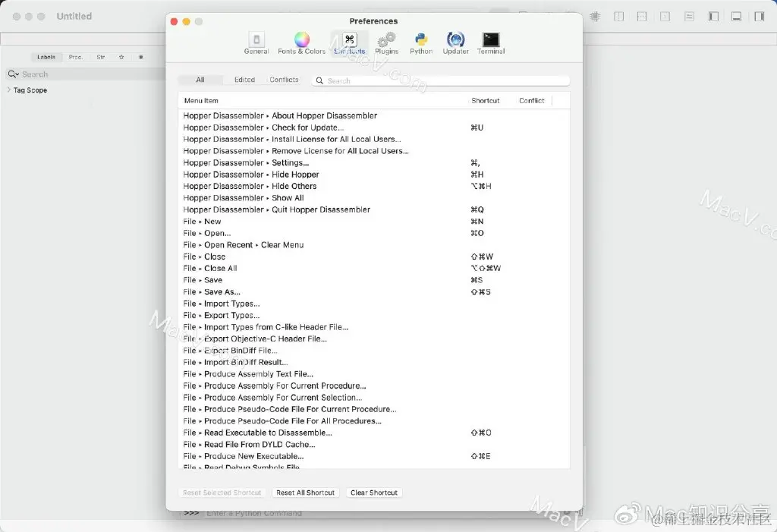Screen dimensions: 777x532
Task: Click the two-column layout icon in the main toolbar
Action: pyautogui.click(x=619, y=17)
